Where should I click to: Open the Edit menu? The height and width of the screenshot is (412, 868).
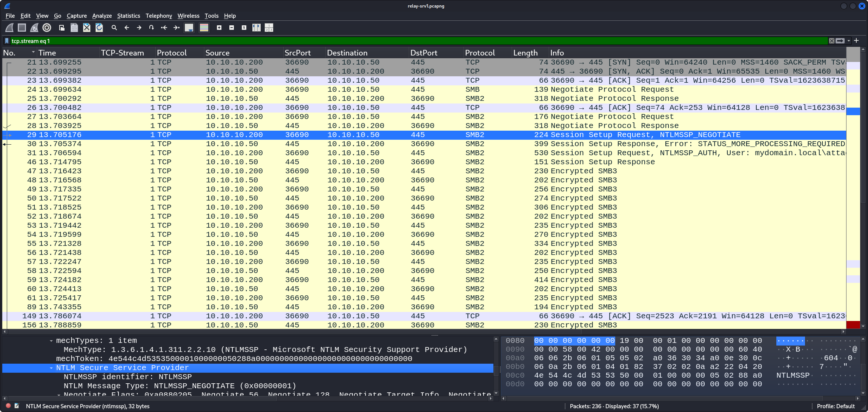(x=25, y=15)
